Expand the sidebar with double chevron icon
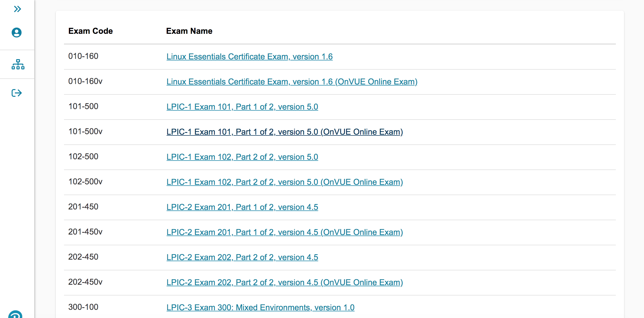Image resolution: width=644 pixels, height=318 pixels. coord(17,9)
